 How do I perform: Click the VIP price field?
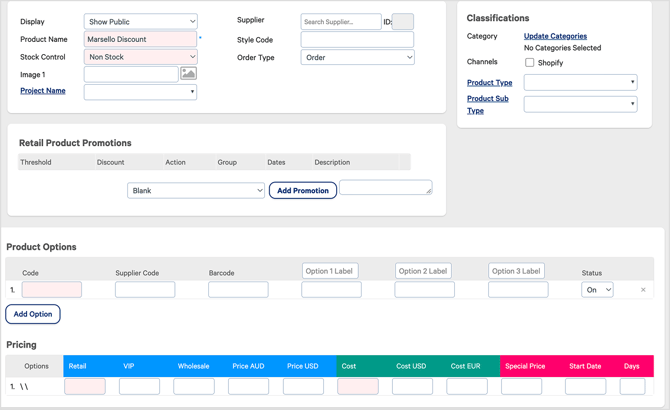[139, 387]
